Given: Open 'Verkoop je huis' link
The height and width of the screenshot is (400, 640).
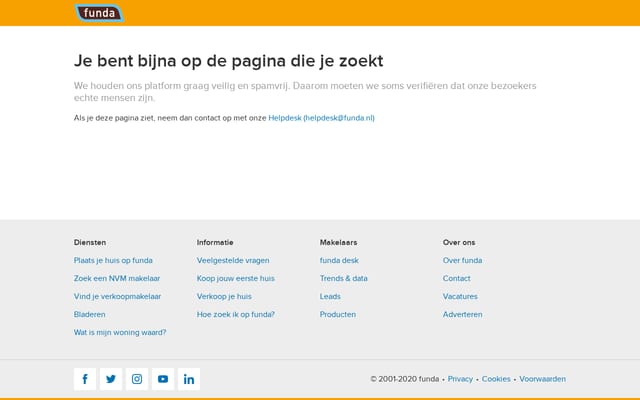Looking at the screenshot, I should coord(224,296).
